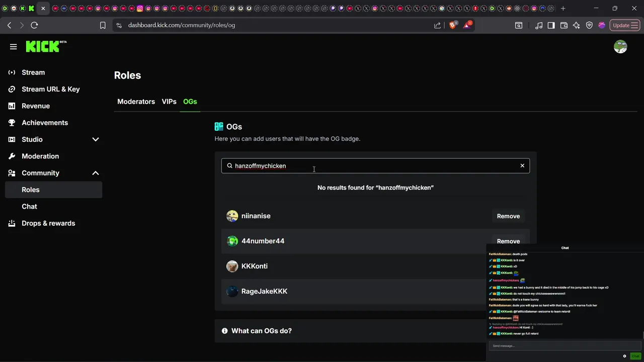
Task: Open Brave Shields lion icon
Action: coord(453,25)
